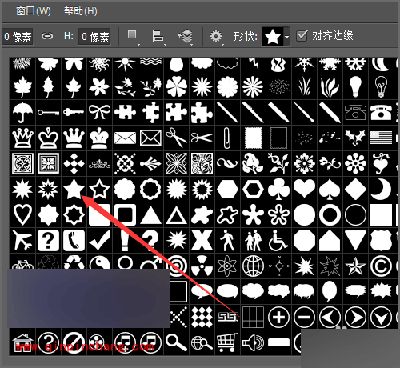Select the outlined five-point star frame shape
The image size is (400, 368).
(99, 190)
